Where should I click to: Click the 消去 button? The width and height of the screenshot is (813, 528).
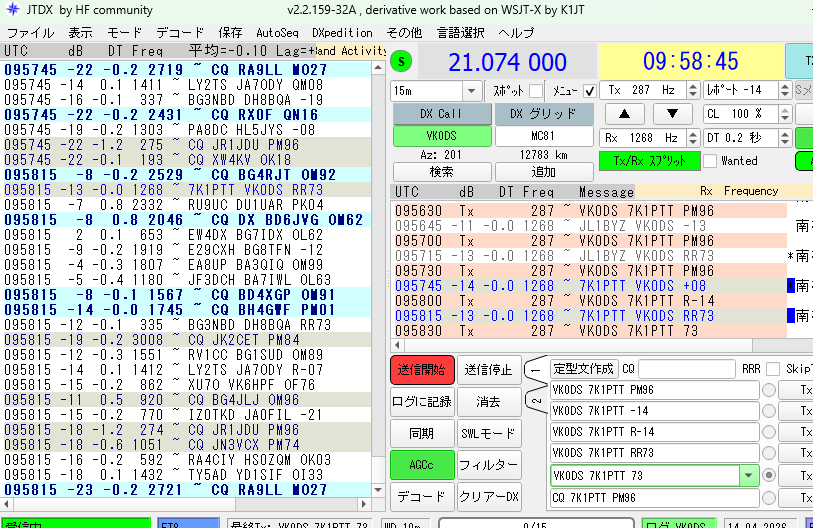(488, 401)
